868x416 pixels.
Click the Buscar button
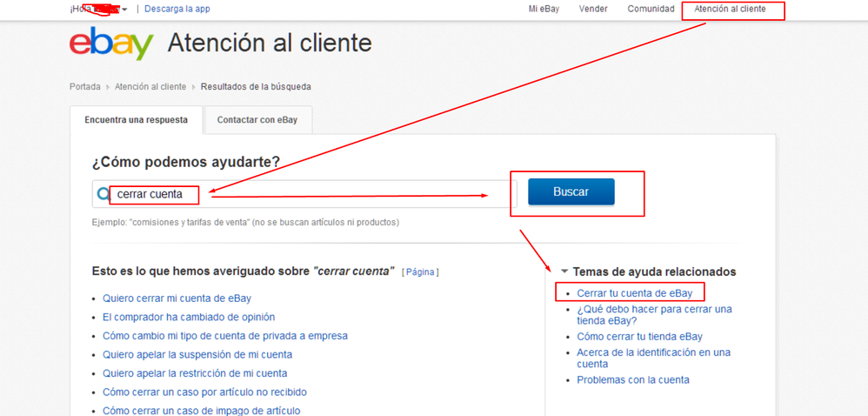click(x=571, y=191)
